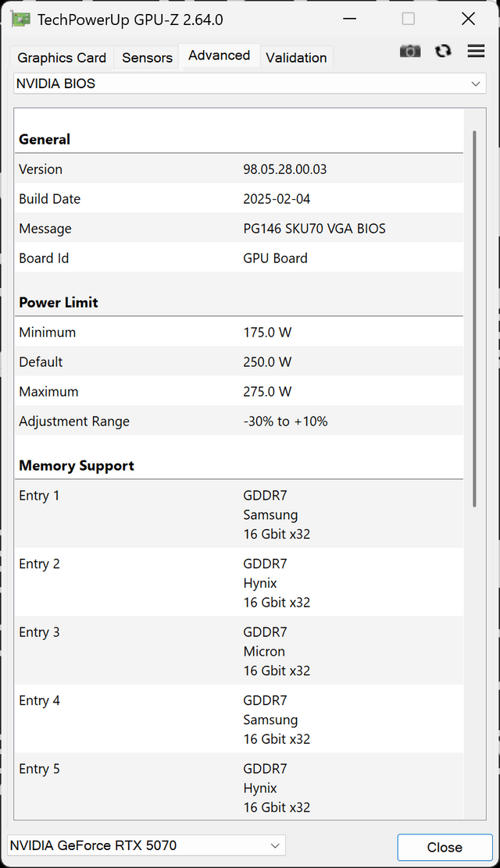Image resolution: width=500 pixels, height=868 pixels.
Task: Open the NVIDIA GeForce RTX 5070 dropdown
Action: pos(146,845)
